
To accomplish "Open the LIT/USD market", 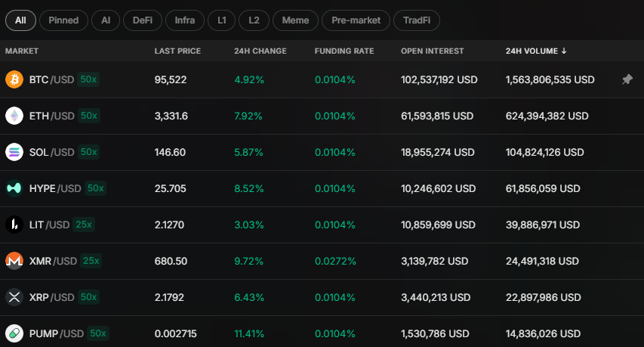I will point(322,225).
